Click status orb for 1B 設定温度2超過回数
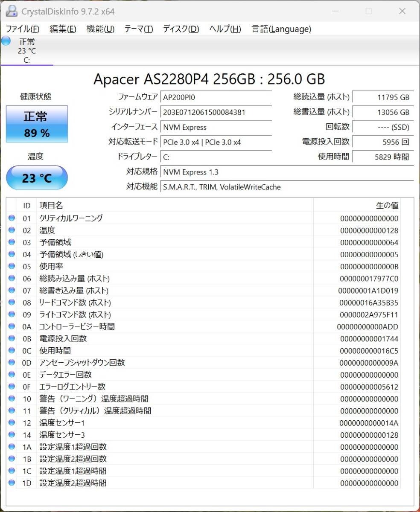Image resolution: width=420 pixels, height=512 pixels. click(x=12, y=459)
